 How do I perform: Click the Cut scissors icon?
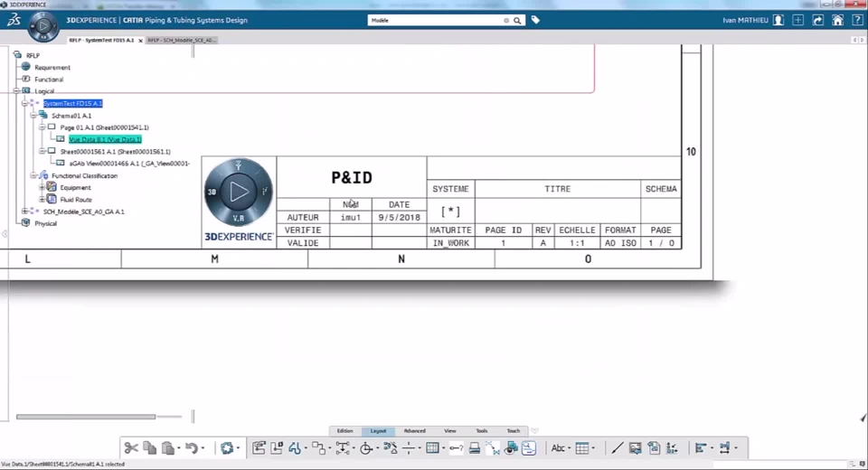(131, 448)
